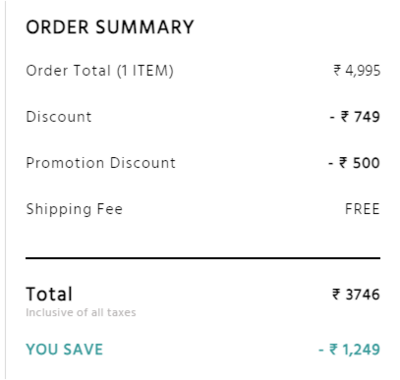Click the - ₹ 749 discount amount

(355, 117)
